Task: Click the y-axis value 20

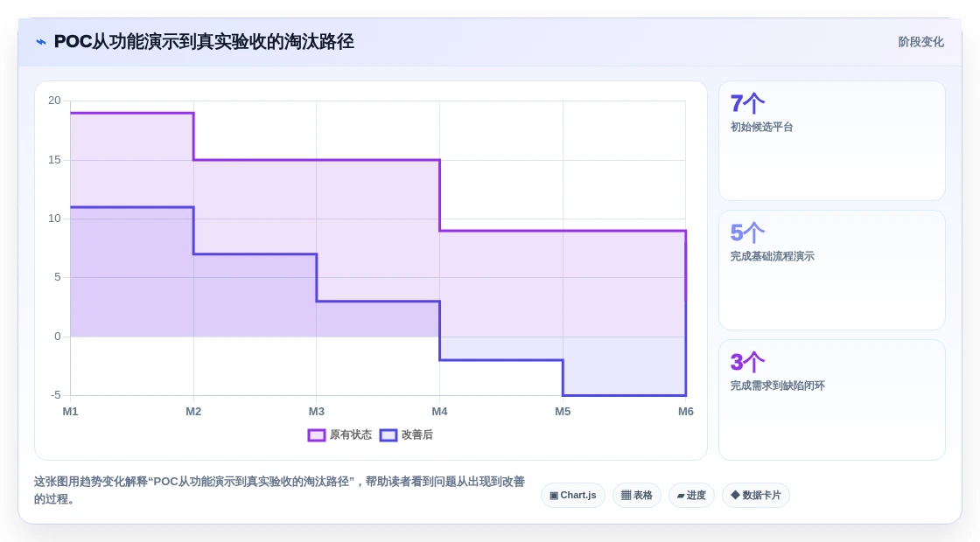Action: pyautogui.click(x=54, y=101)
